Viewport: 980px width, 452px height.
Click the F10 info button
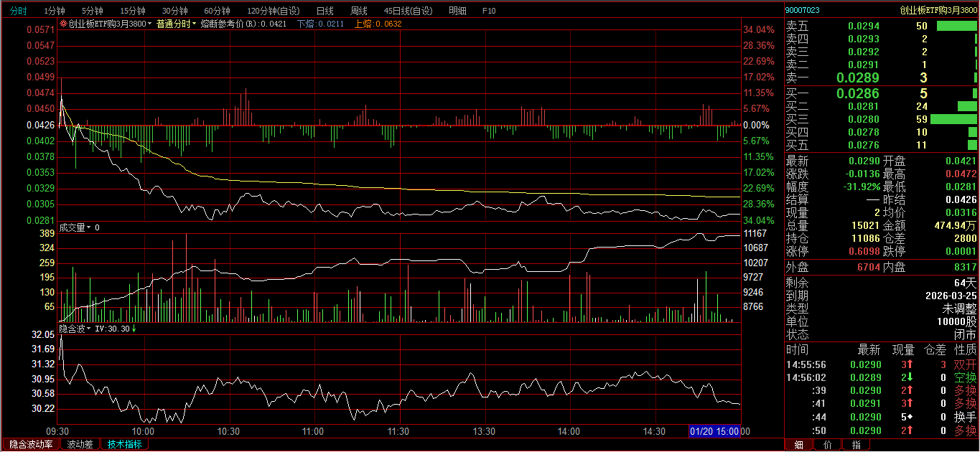pyautogui.click(x=489, y=11)
